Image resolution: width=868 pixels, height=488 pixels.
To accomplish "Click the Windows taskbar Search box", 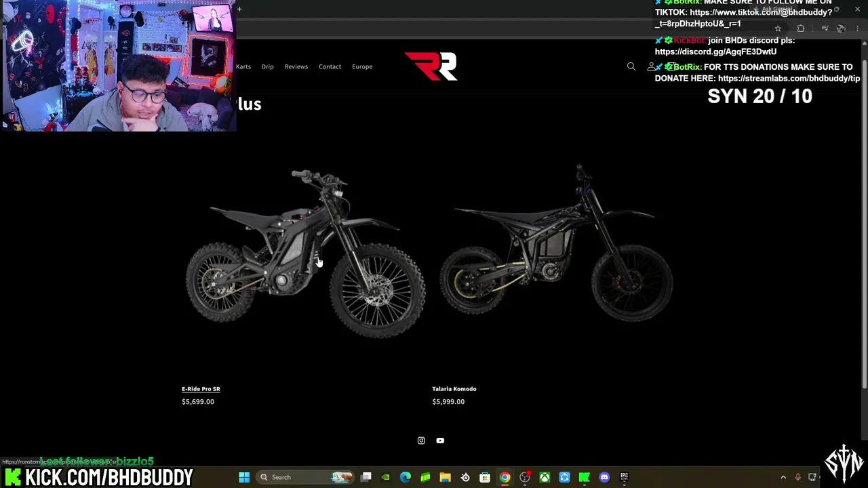I will (305, 477).
